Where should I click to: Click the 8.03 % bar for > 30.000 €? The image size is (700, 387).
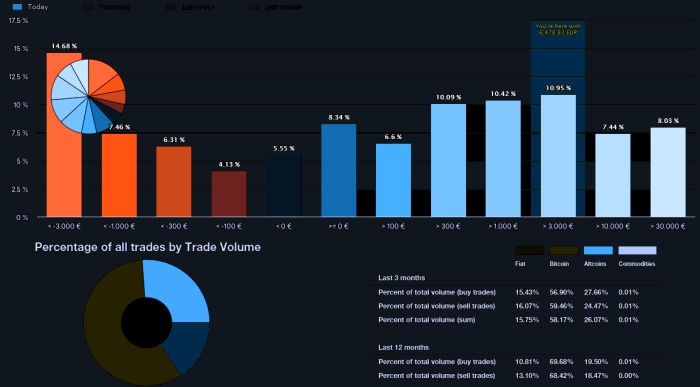coord(668,172)
